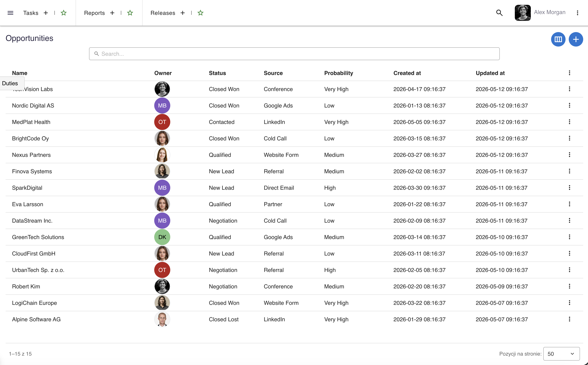
Task: Add a new item in Releases
Action: click(183, 13)
